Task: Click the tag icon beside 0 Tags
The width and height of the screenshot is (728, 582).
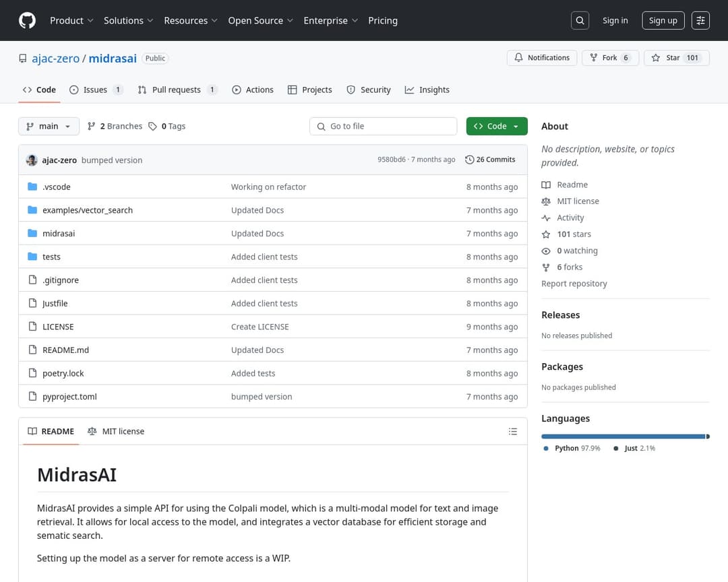Action: [152, 126]
